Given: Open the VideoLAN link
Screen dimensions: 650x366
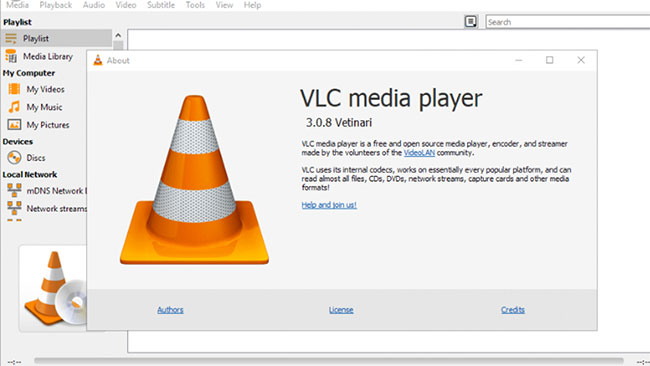Looking at the screenshot, I should click(419, 153).
